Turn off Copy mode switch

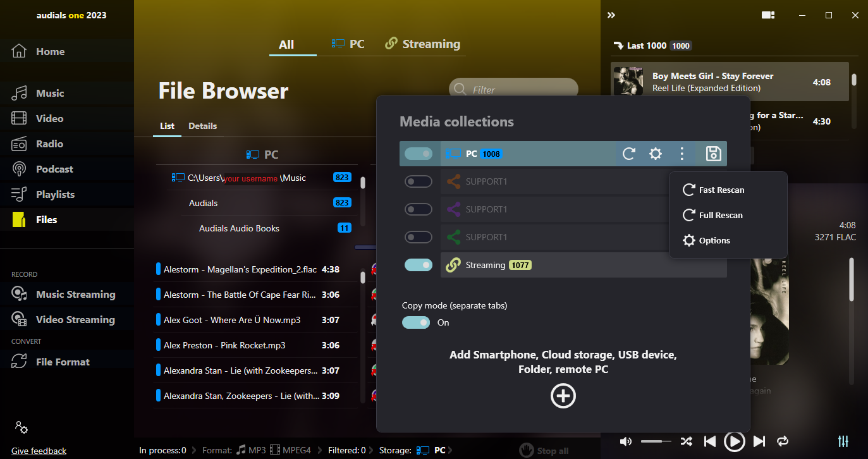point(416,322)
